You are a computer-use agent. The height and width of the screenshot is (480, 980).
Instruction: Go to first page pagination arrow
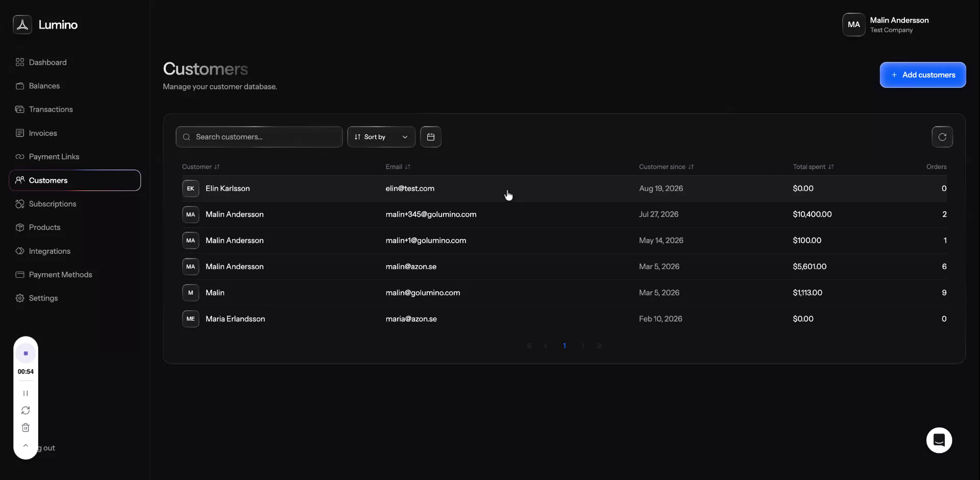529,346
